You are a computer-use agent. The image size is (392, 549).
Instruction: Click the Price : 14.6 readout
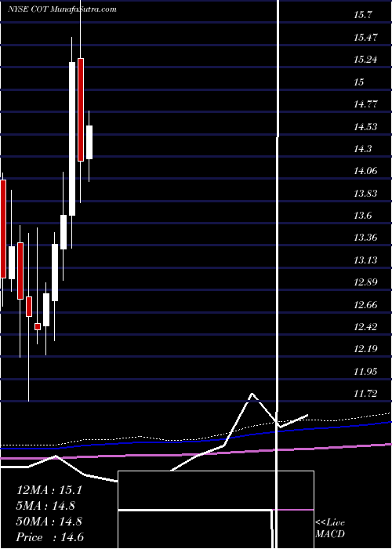tap(49, 537)
